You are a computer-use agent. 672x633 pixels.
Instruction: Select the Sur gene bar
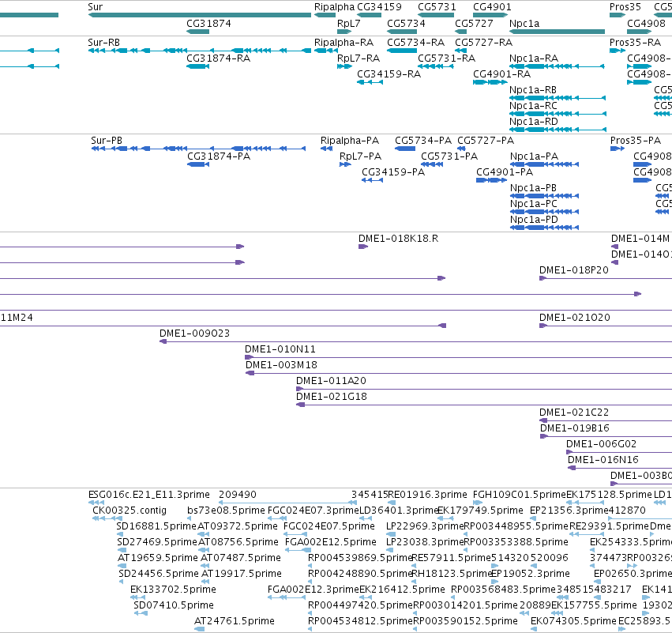pos(199,15)
